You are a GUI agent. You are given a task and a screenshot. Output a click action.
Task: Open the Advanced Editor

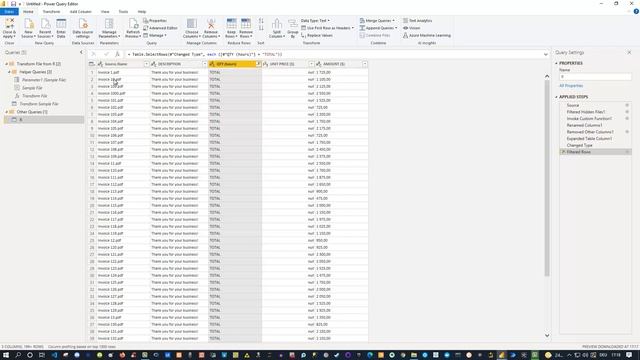[x=160, y=28]
